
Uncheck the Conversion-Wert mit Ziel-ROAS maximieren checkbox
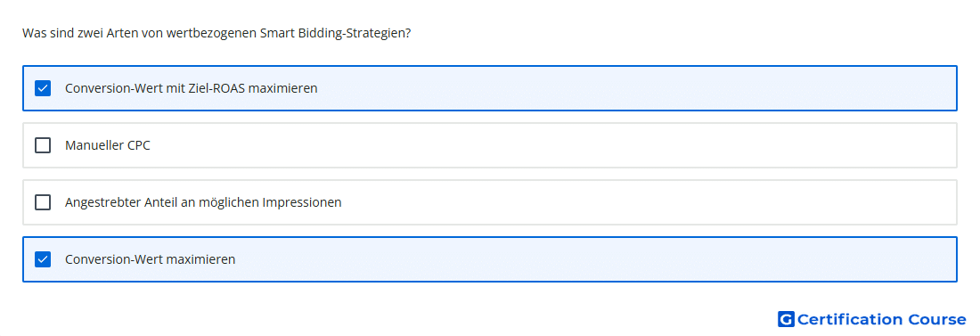pos(43,88)
